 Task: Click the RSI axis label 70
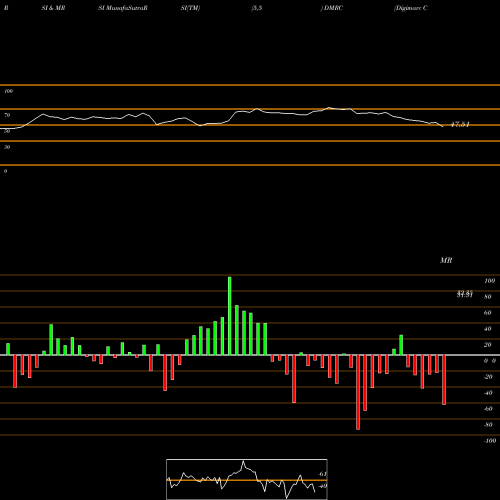click(7, 115)
